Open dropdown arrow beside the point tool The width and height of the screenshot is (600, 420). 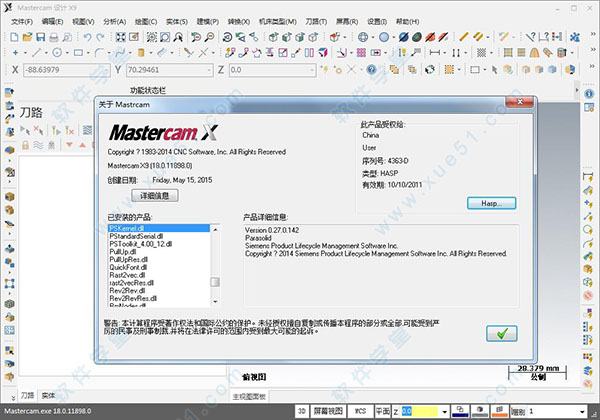[25, 53]
